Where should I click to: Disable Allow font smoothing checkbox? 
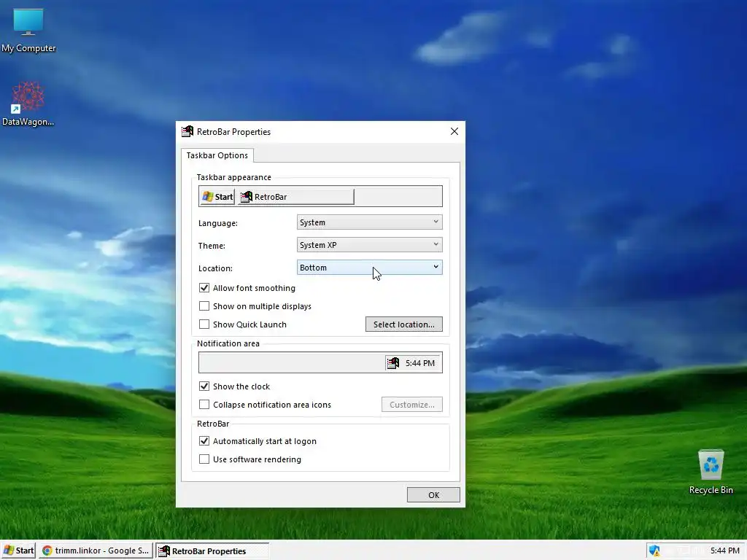click(x=204, y=288)
